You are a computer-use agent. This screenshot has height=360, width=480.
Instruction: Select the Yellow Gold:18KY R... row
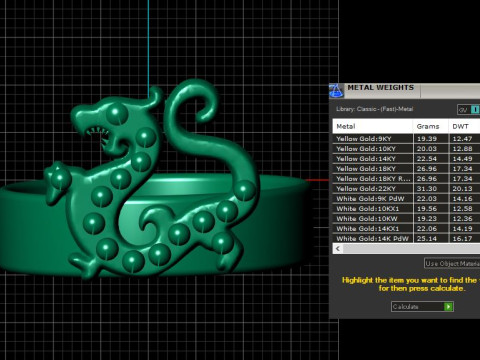406,179
